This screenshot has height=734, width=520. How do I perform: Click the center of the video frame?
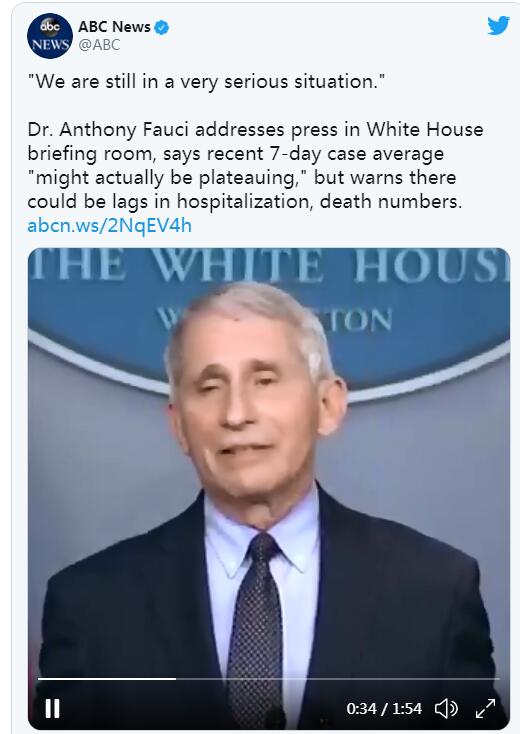[269, 489]
